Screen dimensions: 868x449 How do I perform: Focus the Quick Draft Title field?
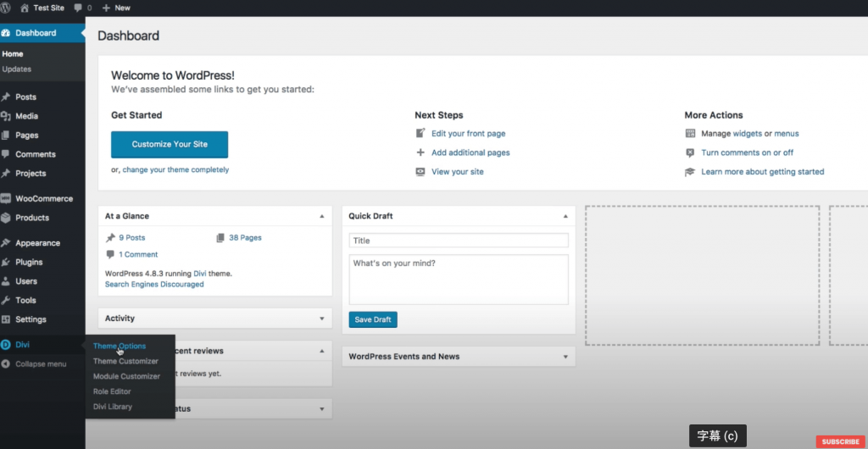pyautogui.click(x=459, y=241)
